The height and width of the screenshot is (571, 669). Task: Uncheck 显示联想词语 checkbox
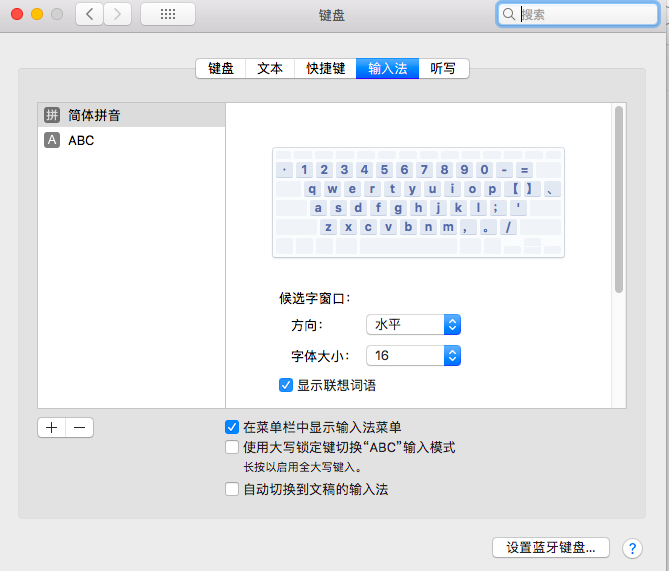(x=286, y=385)
